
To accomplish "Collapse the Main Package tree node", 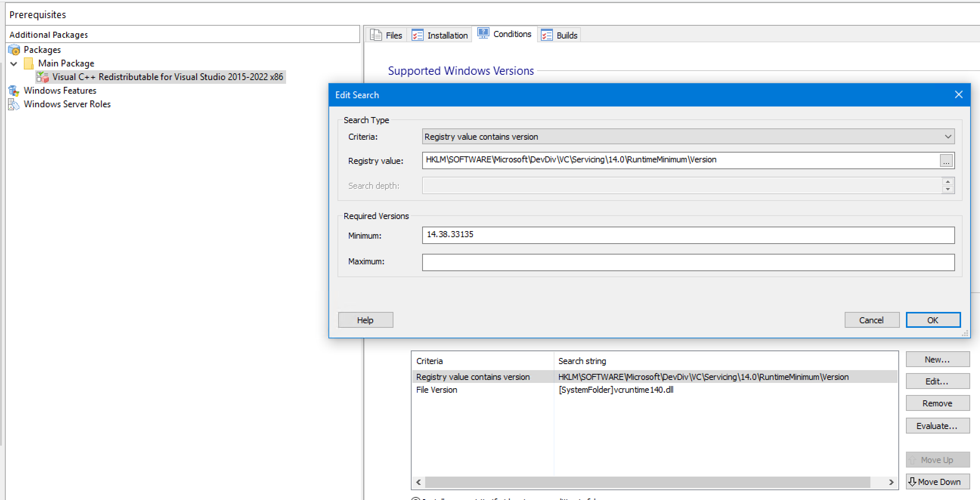I will coord(14,63).
